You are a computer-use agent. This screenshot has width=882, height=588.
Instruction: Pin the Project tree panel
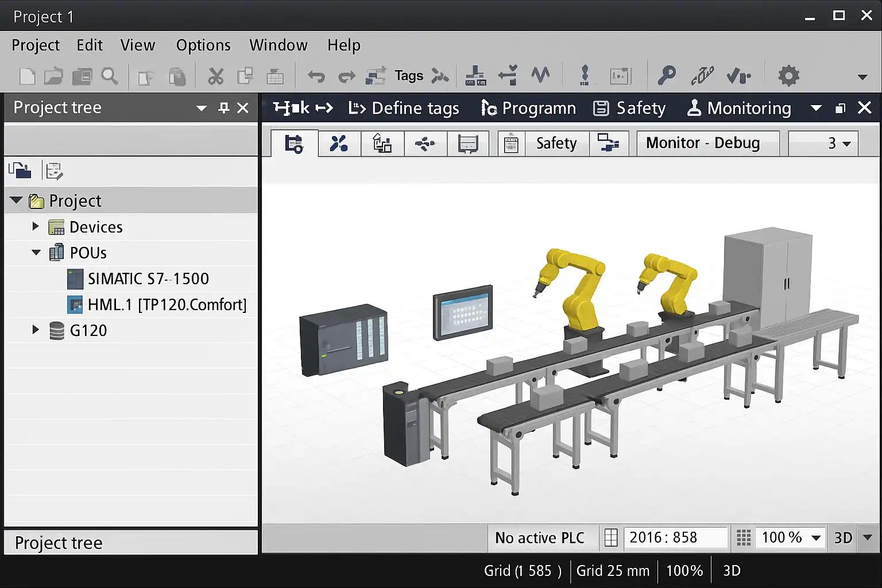pos(224,108)
